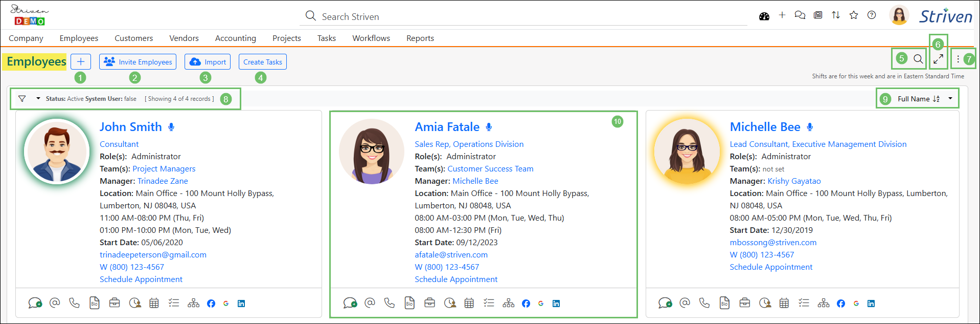Open the sort-field dropdown caret beside Full Name
This screenshot has width=980, height=324.
pos(950,98)
